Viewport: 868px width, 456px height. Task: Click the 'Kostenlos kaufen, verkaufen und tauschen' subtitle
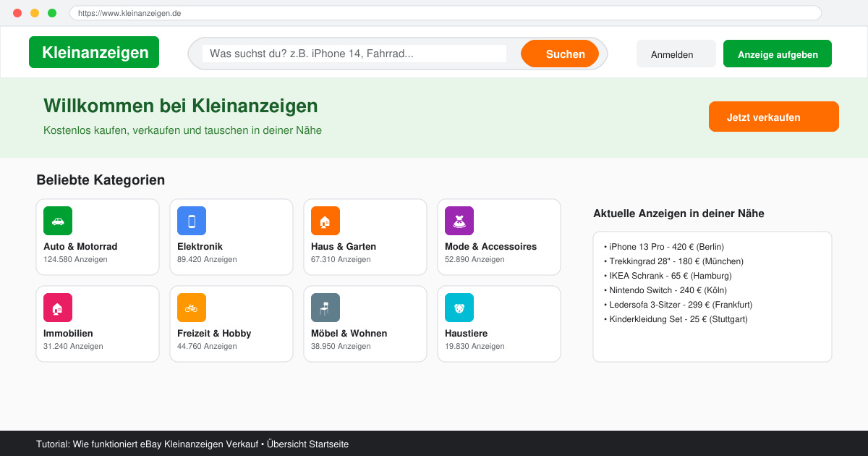pyautogui.click(x=182, y=130)
